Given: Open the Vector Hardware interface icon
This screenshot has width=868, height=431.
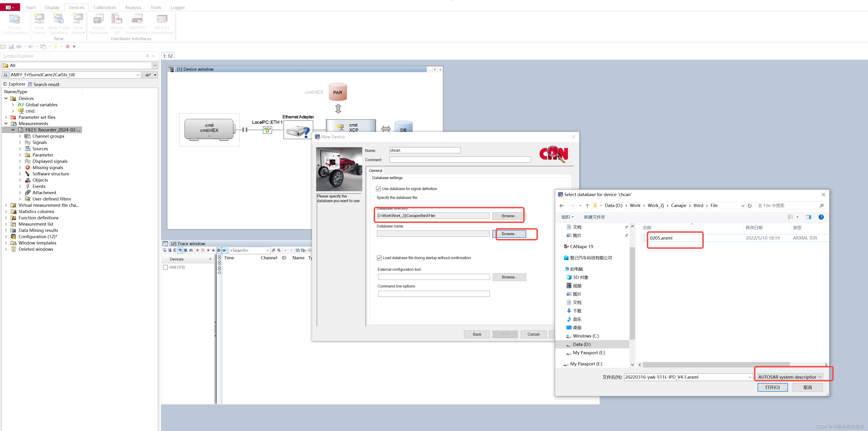Looking at the screenshot, I should pos(98,24).
